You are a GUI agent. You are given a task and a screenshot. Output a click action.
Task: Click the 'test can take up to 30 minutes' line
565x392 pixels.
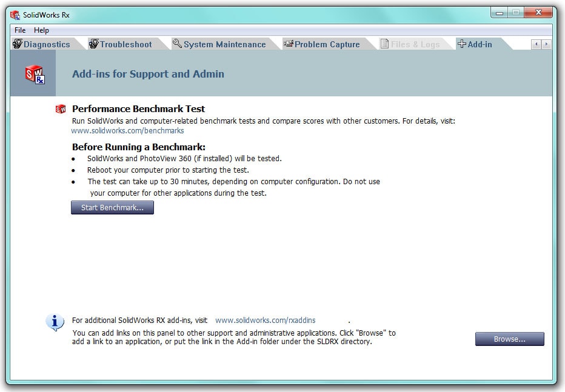tap(233, 181)
